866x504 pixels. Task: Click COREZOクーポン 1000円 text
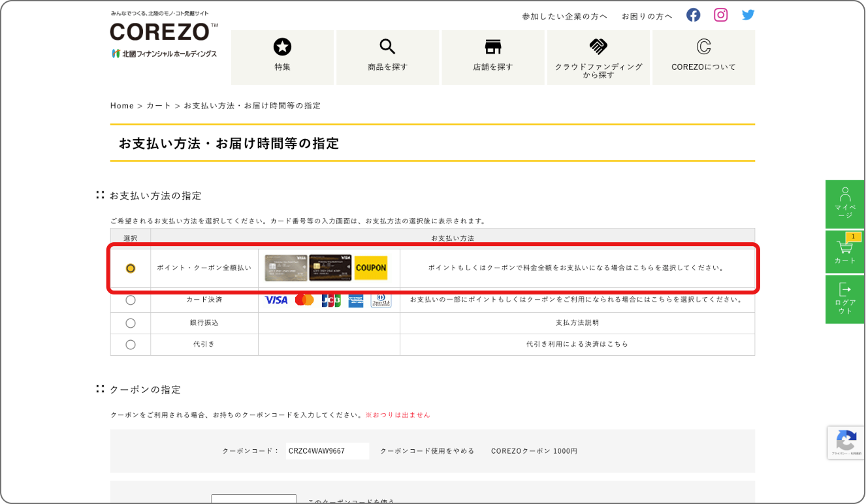(x=534, y=451)
